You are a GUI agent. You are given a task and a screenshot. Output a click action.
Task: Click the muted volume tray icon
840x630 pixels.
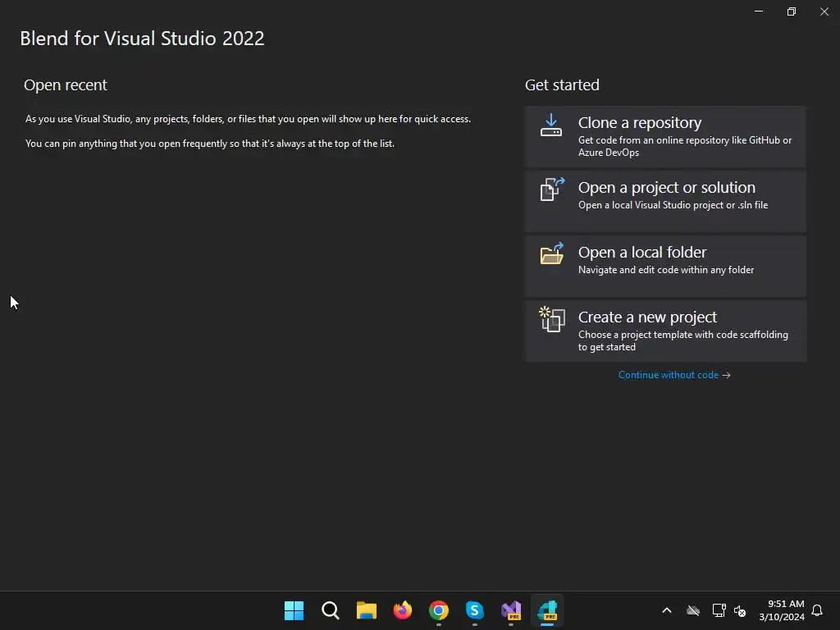(x=740, y=610)
